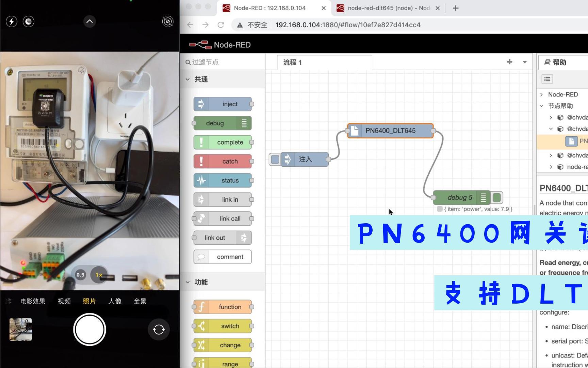Select the complete palette node
The image size is (588, 368).
point(223,142)
